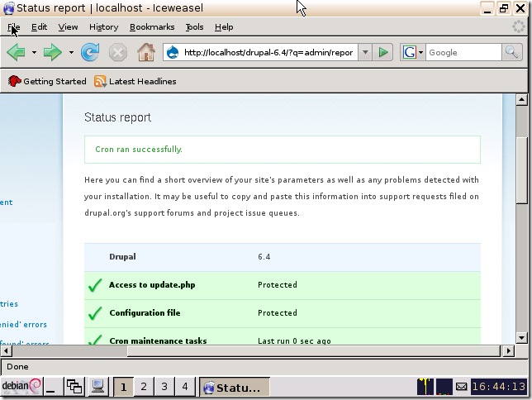Viewport: 532px width, 400px height.
Task: Click the green Back arrow button
Action: coord(16,52)
